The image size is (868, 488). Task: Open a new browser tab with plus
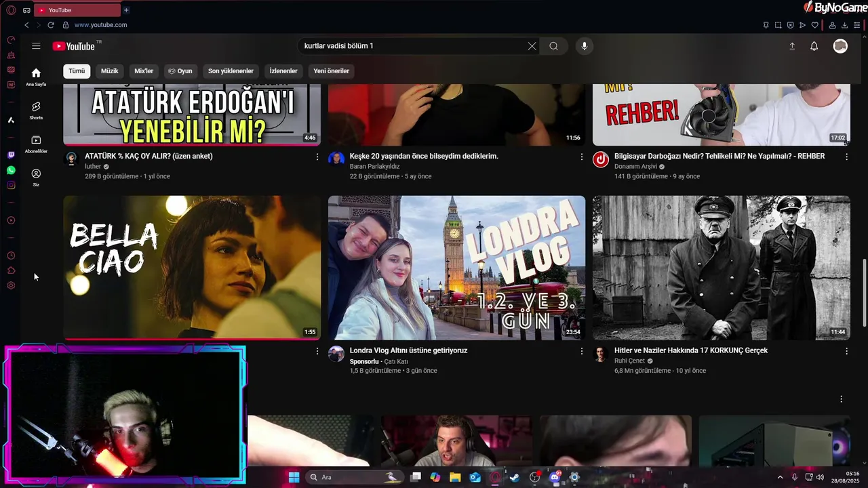(126, 10)
